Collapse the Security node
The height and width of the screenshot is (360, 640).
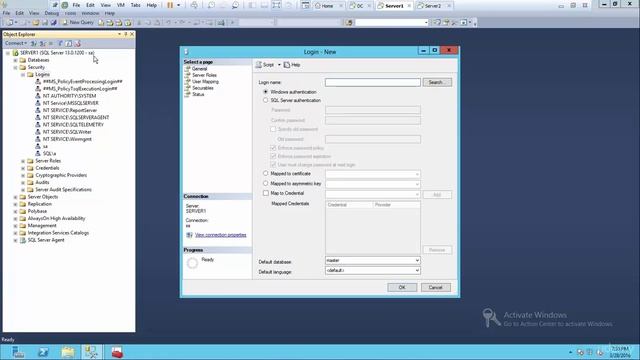[16, 67]
